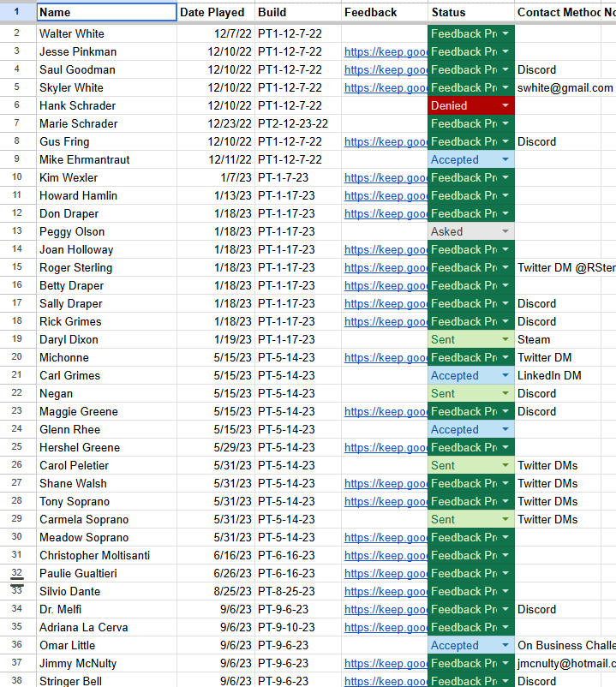Viewport: 616px width, 687px height.
Task: Open Jesse Pinkman's feedback keep.google link
Action: pos(386,51)
